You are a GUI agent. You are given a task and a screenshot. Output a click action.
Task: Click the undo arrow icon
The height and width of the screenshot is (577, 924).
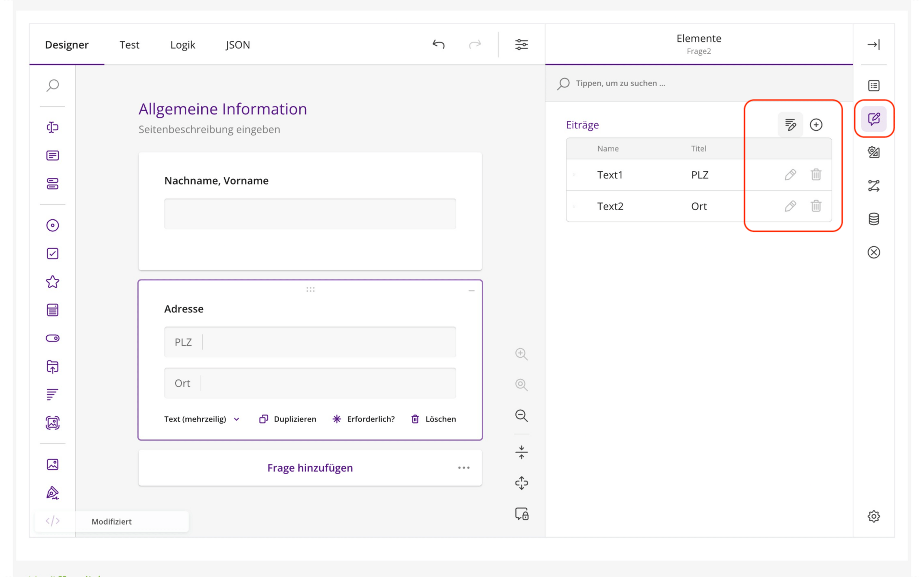pos(438,45)
